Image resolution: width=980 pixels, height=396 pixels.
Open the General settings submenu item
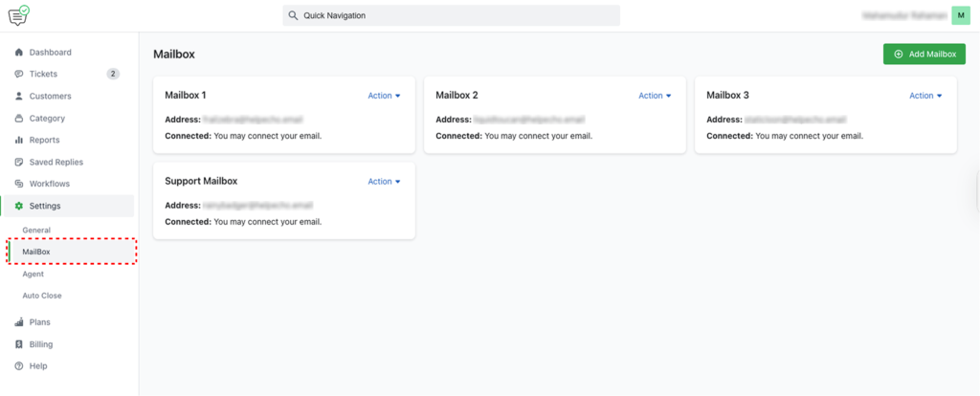pos(36,231)
